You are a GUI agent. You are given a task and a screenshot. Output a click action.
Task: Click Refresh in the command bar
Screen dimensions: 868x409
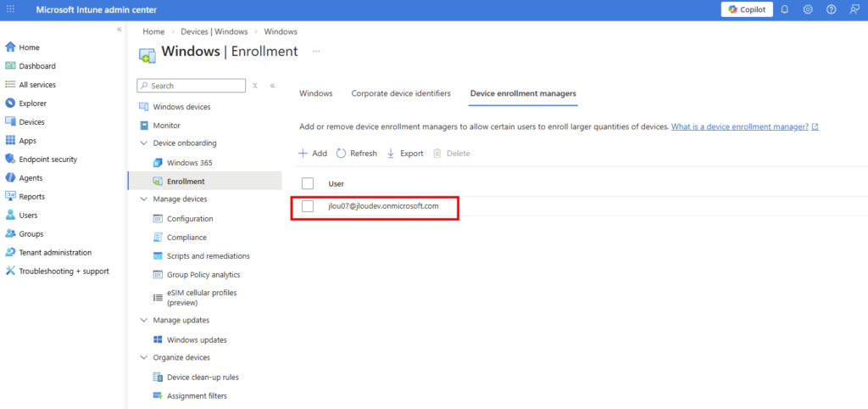pyautogui.click(x=356, y=154)
